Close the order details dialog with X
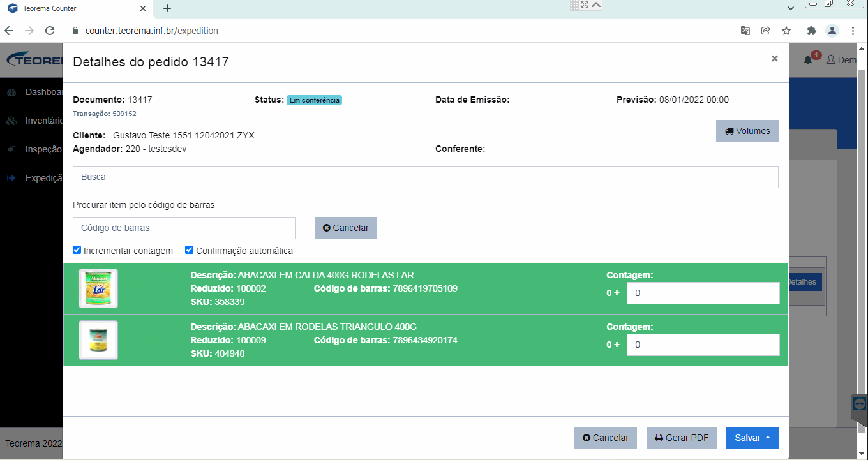868x460 pixels. point(774,59)
